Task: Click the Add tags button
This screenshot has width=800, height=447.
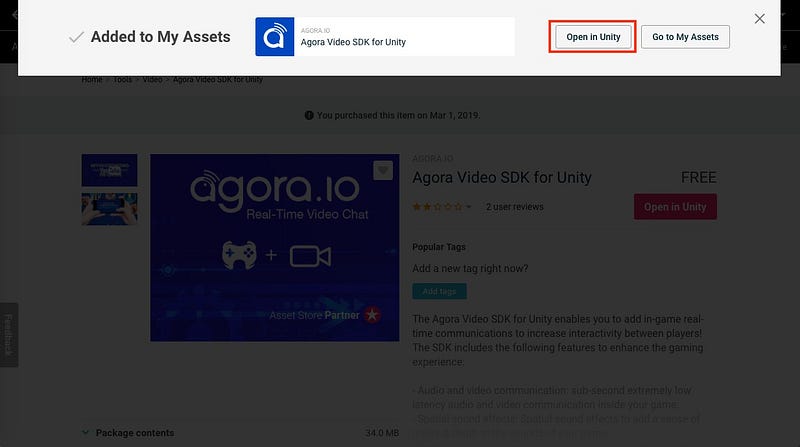Action: tap(439, 291)
